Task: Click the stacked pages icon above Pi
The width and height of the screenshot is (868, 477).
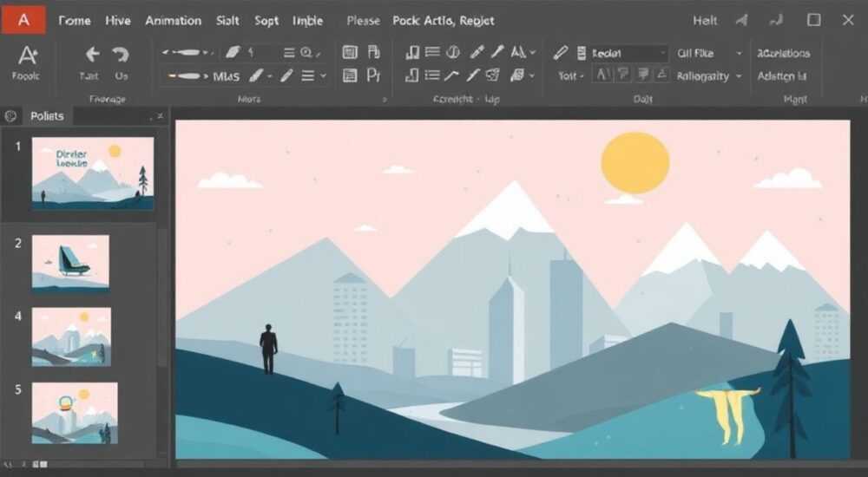Action: 374,53
